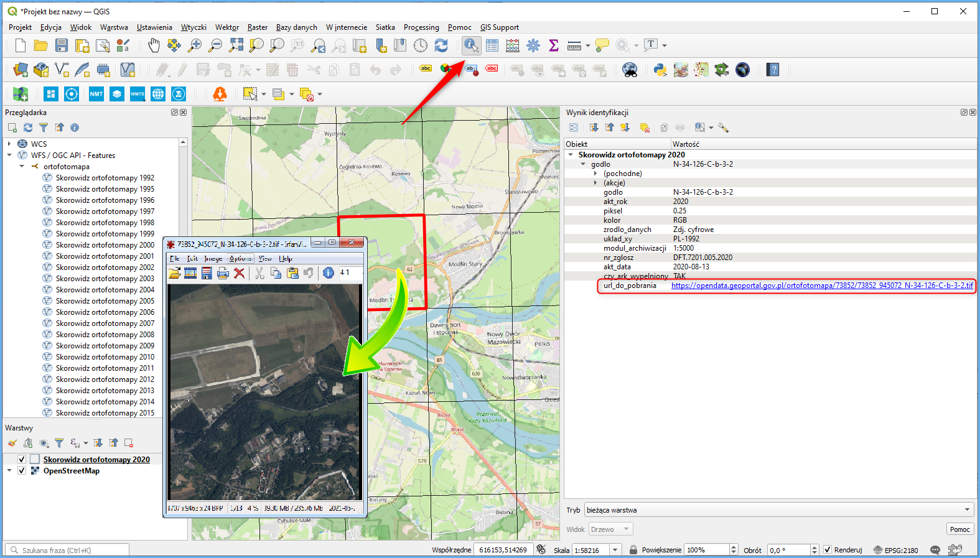Open the Tryb mode dropdown
980x558 pixels.
point(778,510)
